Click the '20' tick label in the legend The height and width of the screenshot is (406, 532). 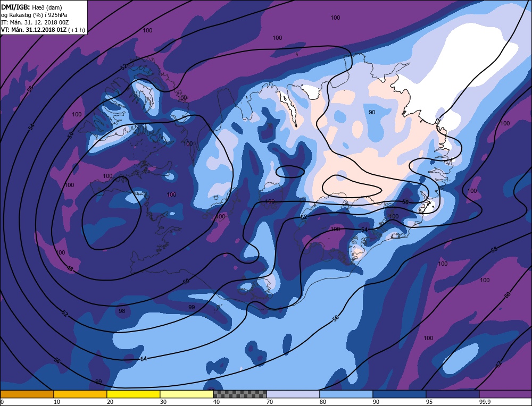(110, 402)
